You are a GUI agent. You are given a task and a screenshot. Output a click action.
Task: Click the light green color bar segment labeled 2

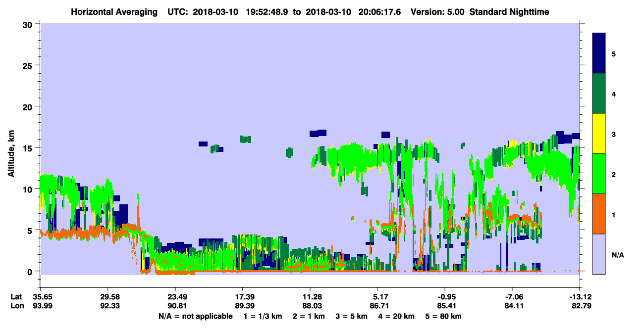pyautogui.click(x=599, y=174)
